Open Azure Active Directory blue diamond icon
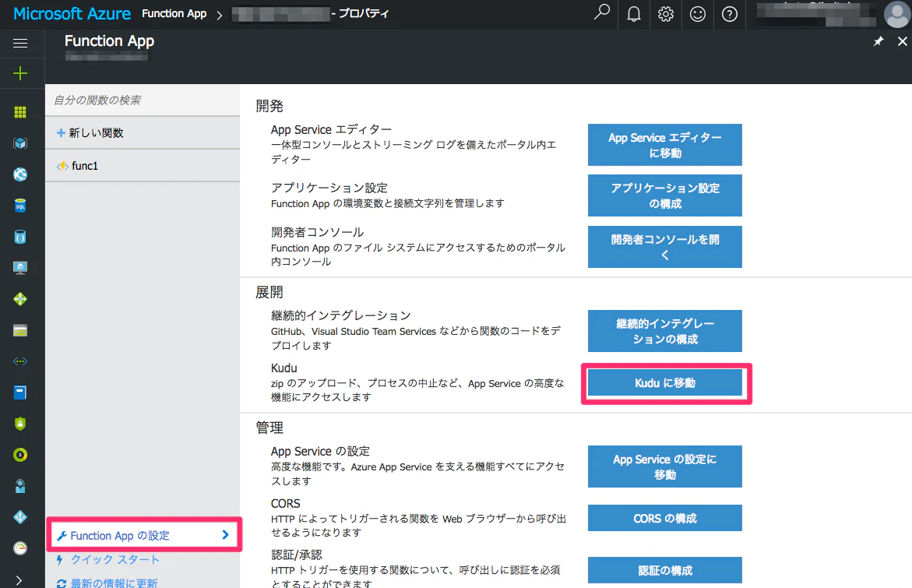The width and height of the screenshot is (912, 588). [x=20, y=517]
